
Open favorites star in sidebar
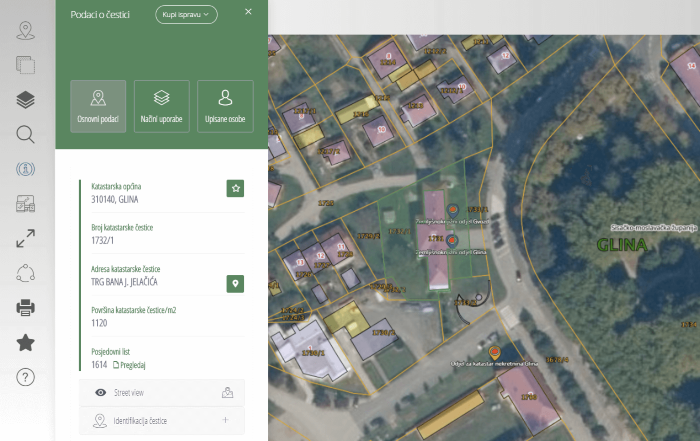click(25, 342)
